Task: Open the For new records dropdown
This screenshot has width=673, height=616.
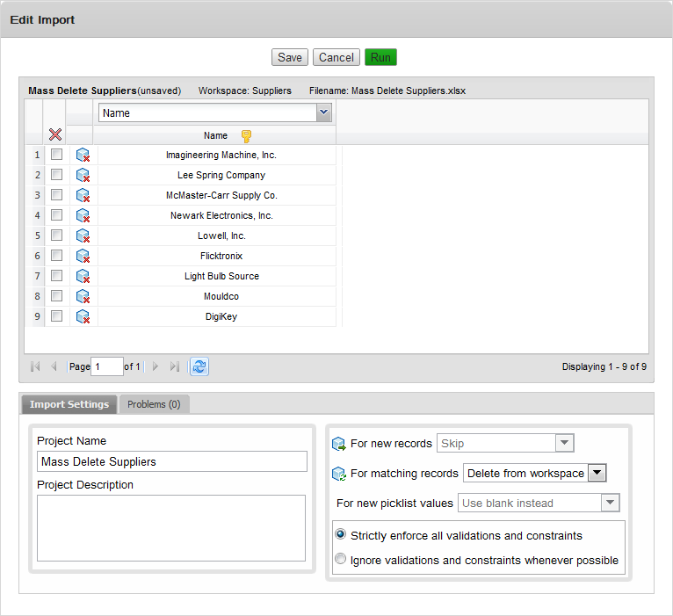Action: (x=564, y=443)
